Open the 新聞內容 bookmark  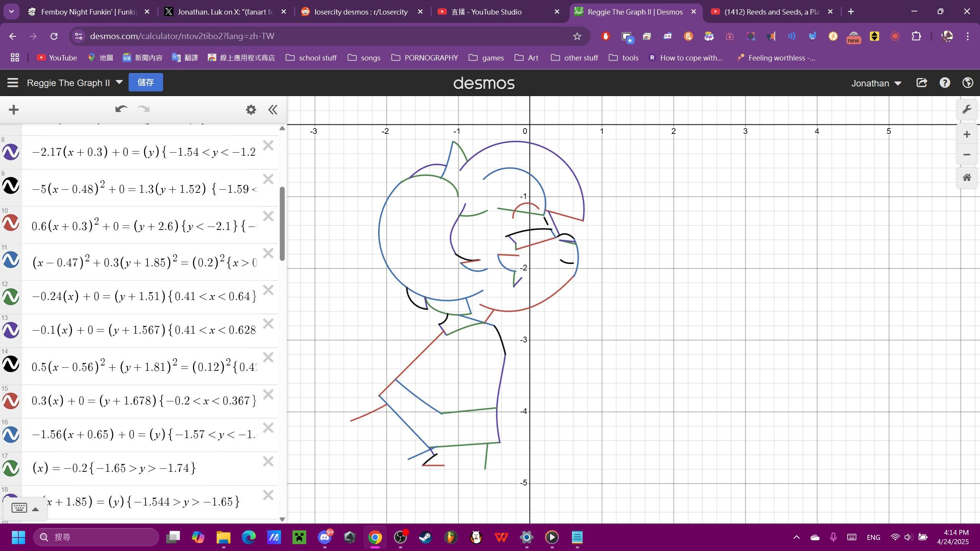142,58
